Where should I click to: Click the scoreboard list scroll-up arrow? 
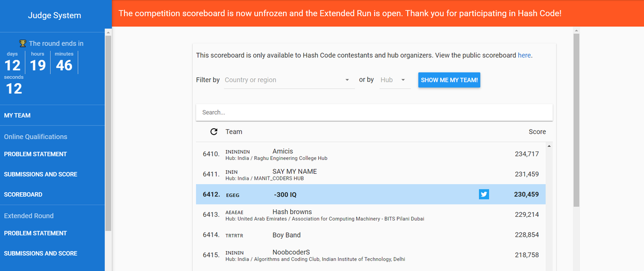click(549, 145)
